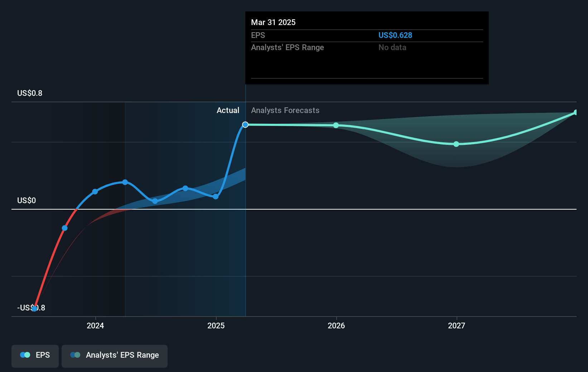Click the final forecast point at chart end

tap(576, 112)
